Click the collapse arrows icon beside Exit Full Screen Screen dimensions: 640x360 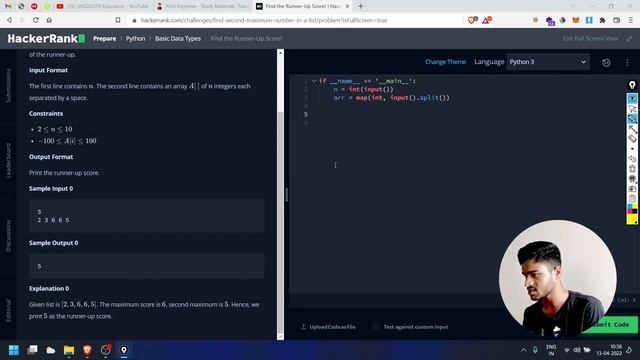[629, 38]
